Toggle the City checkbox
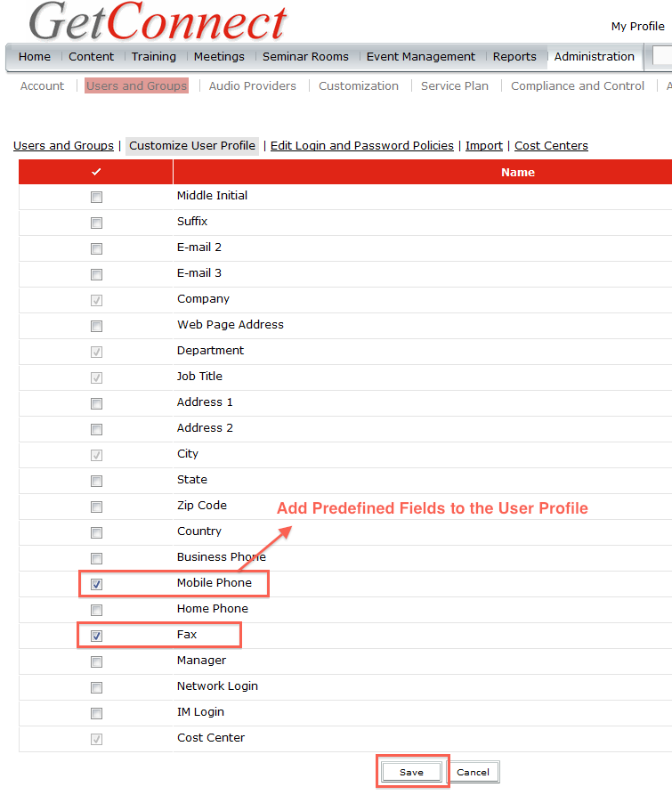The image size is (672, 803). pyautogui.click(x=96, y=455)
